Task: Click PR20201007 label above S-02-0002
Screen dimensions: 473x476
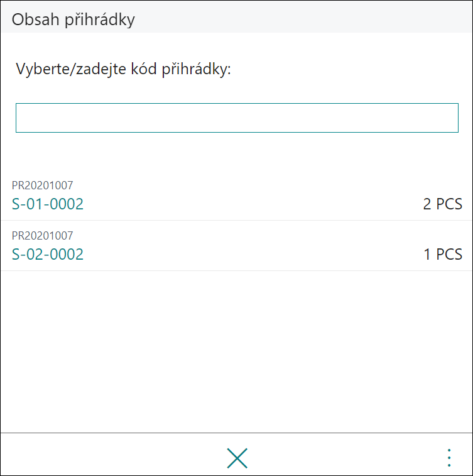Action: (43, 236)
